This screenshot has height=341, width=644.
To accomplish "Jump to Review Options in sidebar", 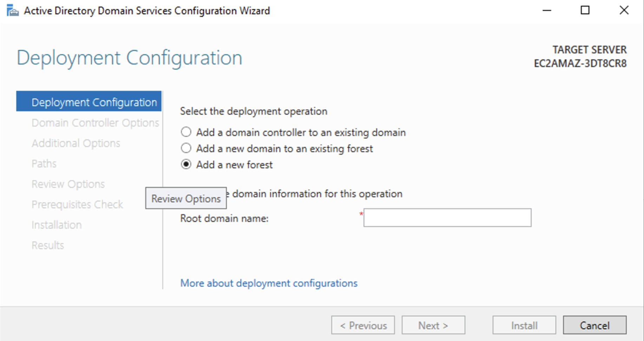I will [x=68, y=184].
